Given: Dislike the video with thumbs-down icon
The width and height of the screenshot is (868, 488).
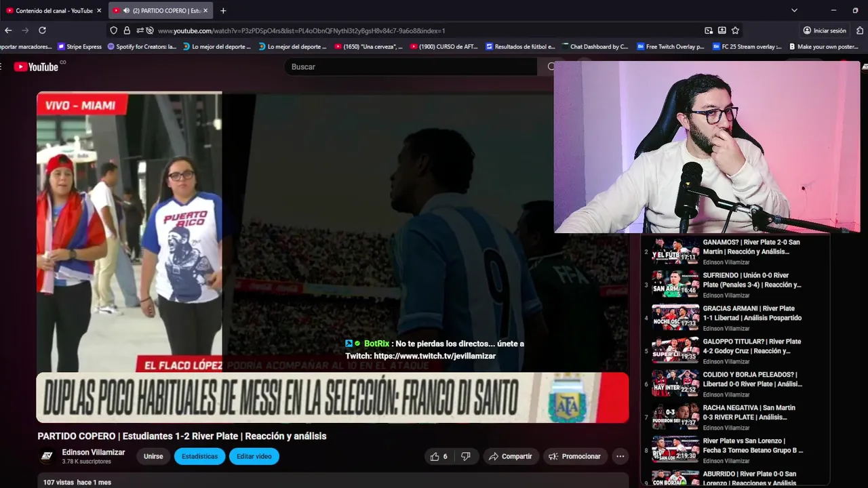Looking at the screenshot, I should pos(466,456).
